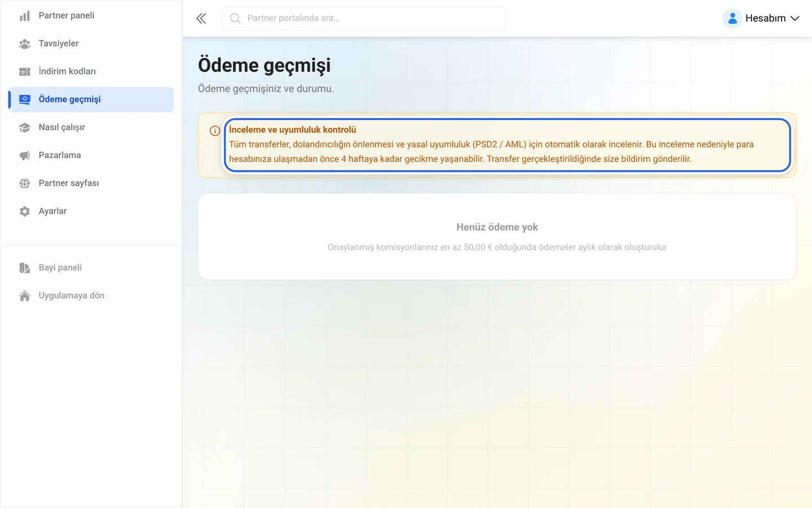812x508 pixels.
Task: Click the minimum 50,00 € payout note
Action: pos(497,247)
